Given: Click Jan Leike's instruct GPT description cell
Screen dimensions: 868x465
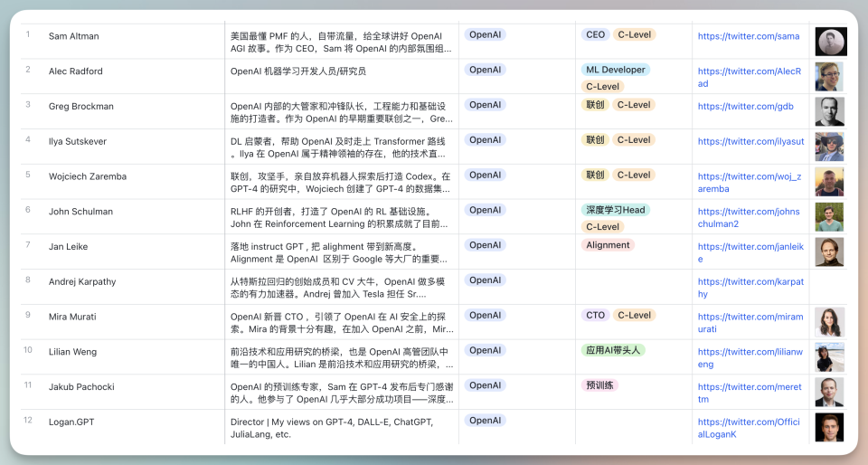Looking at the screenshot, I should pyautogui.click(x=342, y=251).
